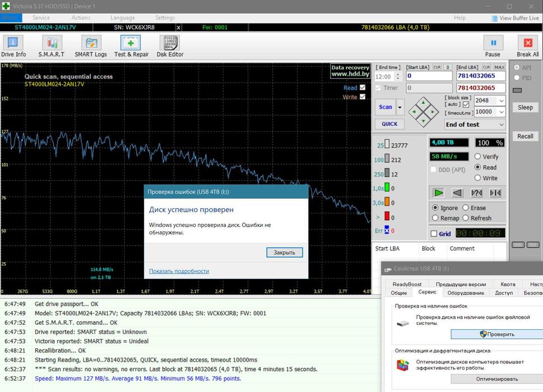
Task: Select the Remap radio option
Action: [435, 218]
